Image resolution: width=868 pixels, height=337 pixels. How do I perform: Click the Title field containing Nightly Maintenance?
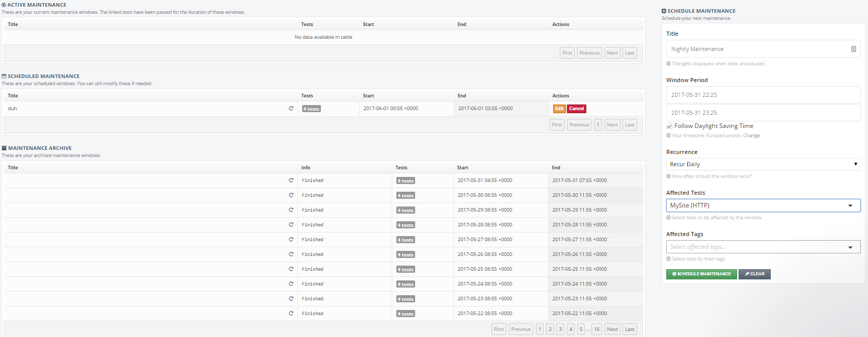[763, 49]
